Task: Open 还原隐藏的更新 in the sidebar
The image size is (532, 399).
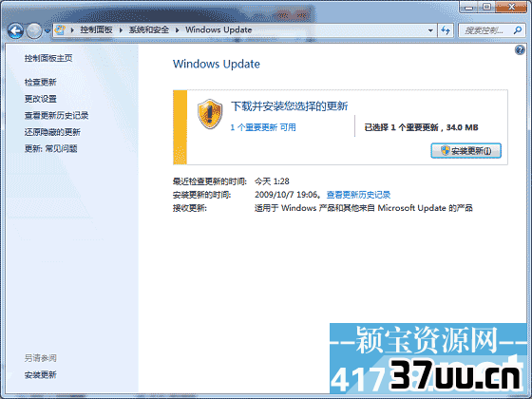Action: (52, 132)
